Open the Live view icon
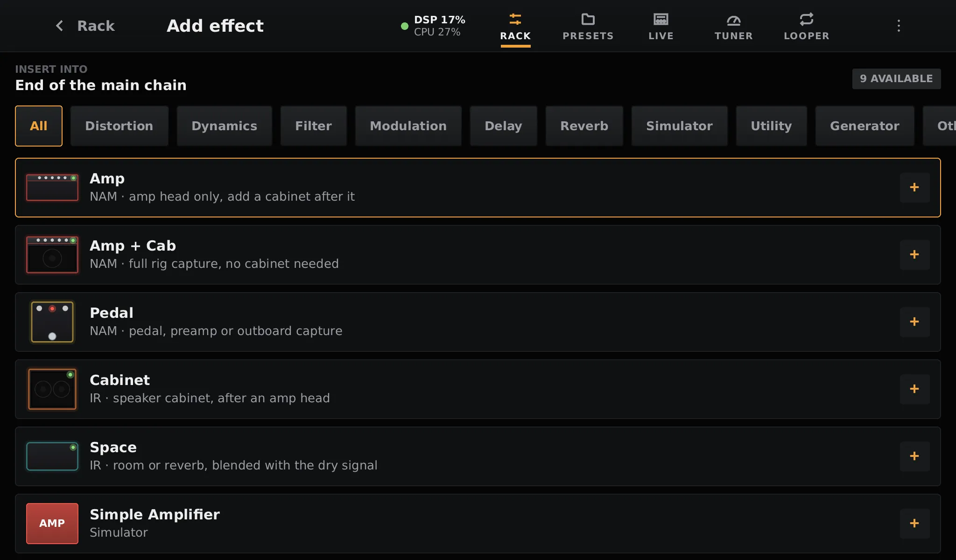This screenshot has height=560, width=956. pyautogui.click(x=661, y=19)
